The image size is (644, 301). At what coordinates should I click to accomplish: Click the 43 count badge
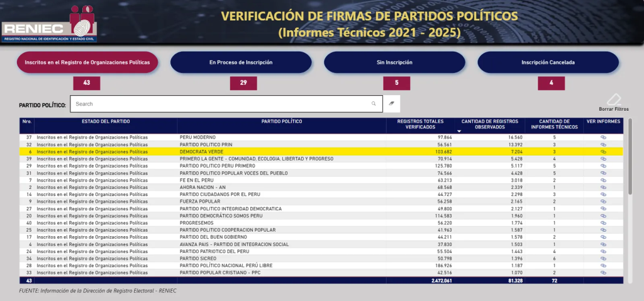click(87, 83)
